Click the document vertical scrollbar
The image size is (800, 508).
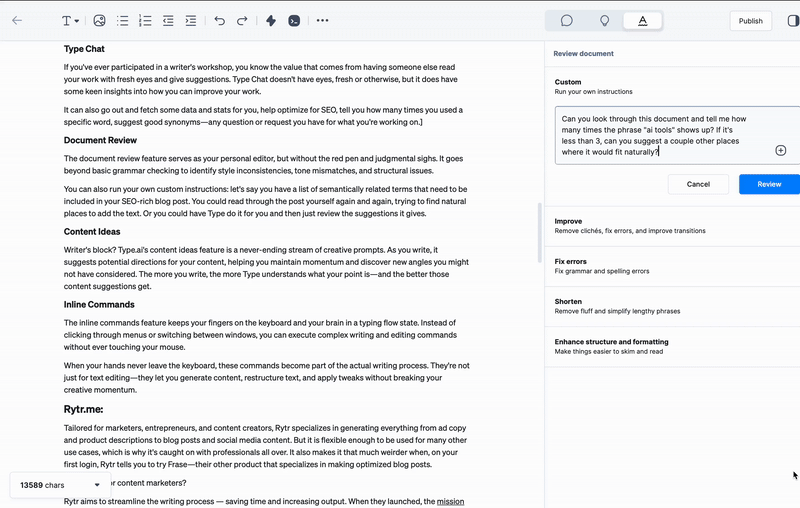tap(539, 233)
